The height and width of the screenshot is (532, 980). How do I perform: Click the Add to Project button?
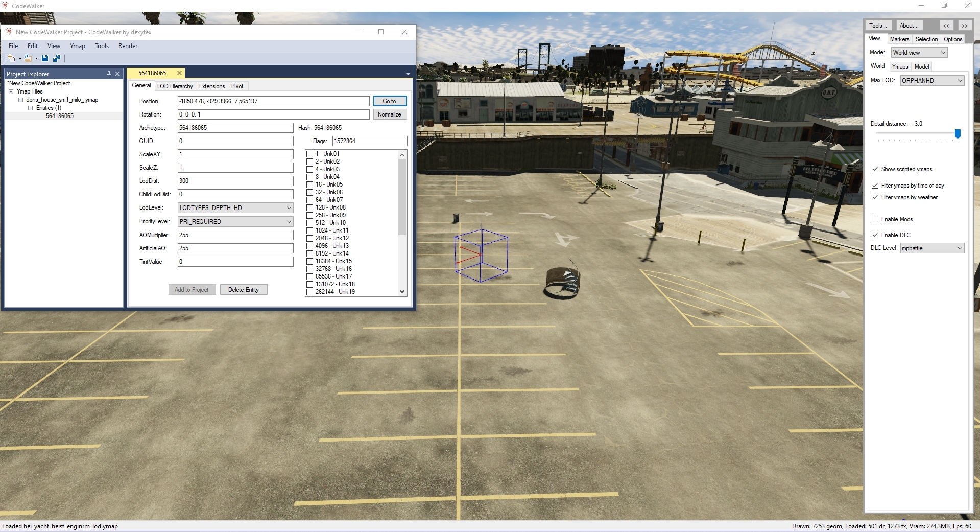192,290
